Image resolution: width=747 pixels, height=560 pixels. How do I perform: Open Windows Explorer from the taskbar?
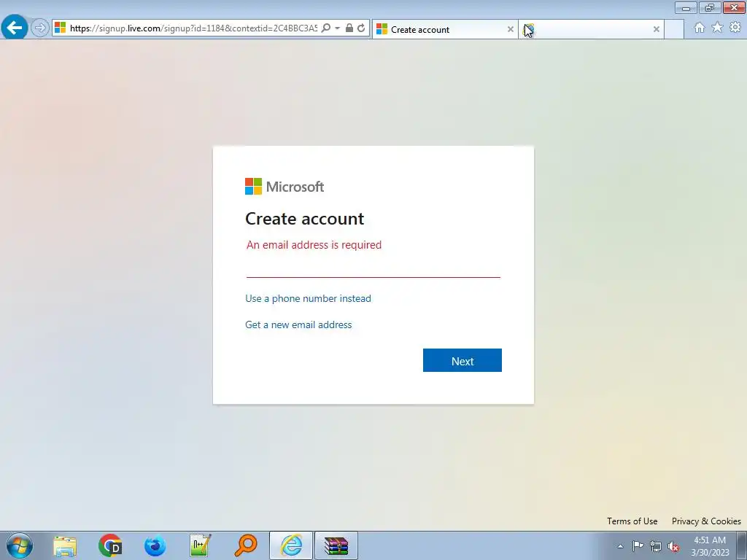(65, 545)
